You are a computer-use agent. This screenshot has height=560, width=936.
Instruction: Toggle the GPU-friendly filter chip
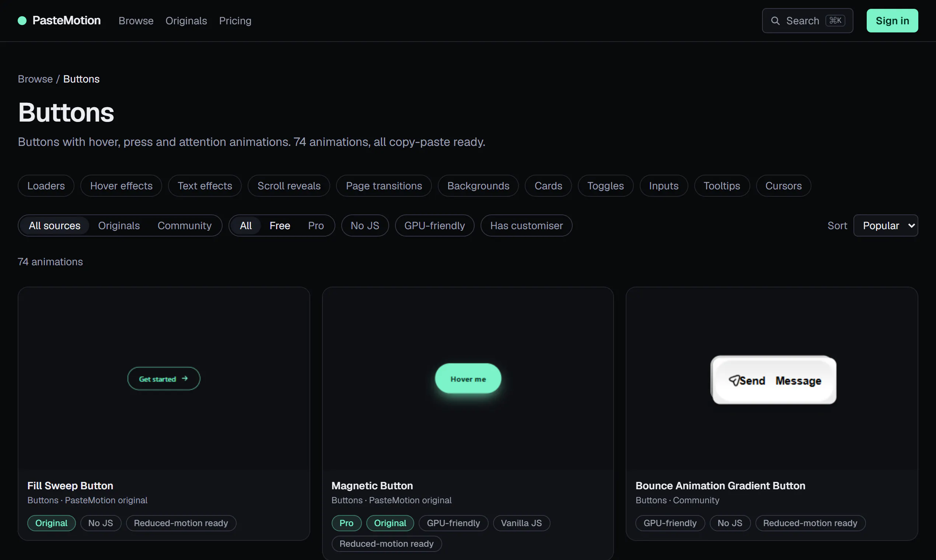tap(434, 226)
